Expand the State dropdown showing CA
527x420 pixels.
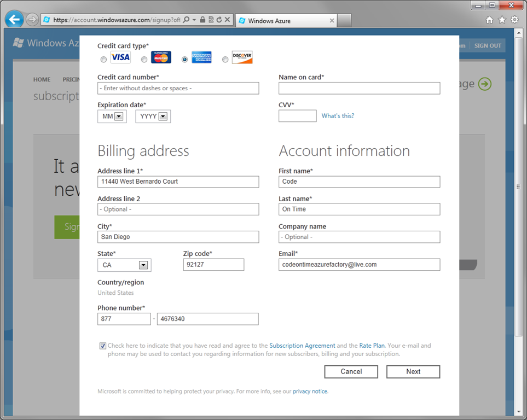(x=124, y=265)
